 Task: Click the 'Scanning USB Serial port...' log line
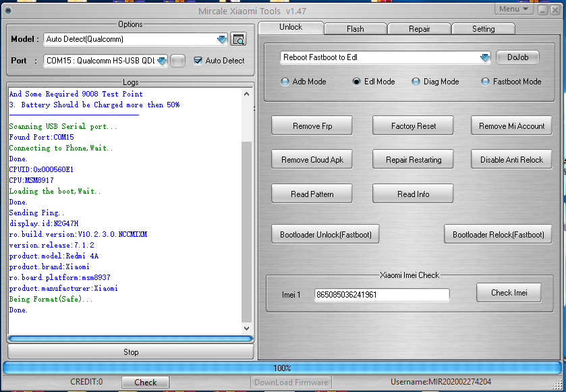[63, 126]
